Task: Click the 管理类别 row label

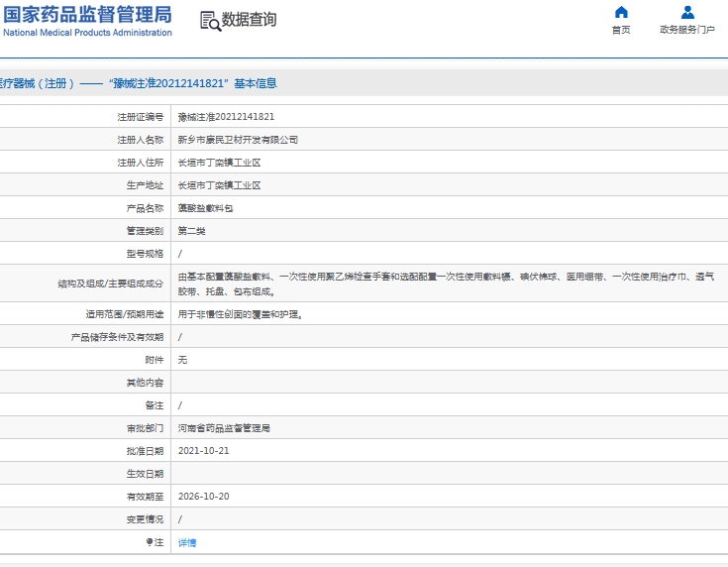Action: click(x=145, y=231)
